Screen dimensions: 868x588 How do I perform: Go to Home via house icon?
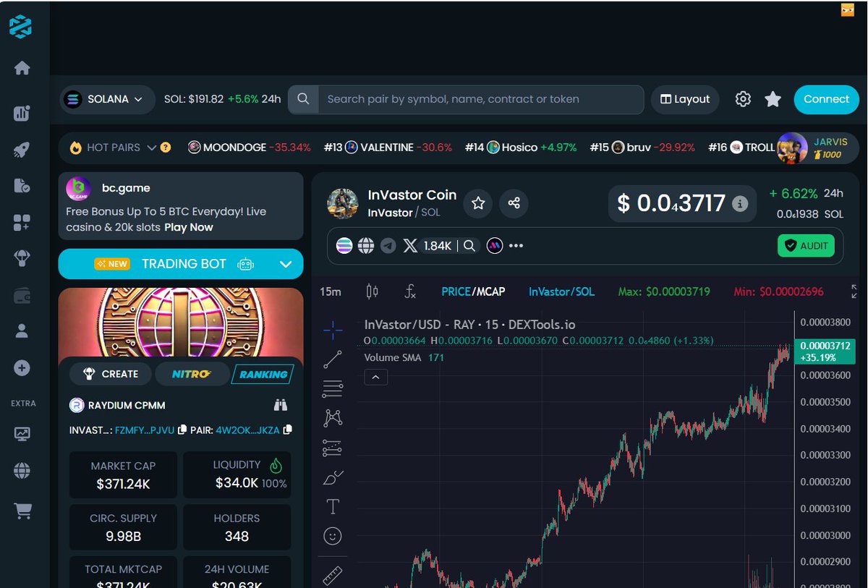tap(22, 68)
